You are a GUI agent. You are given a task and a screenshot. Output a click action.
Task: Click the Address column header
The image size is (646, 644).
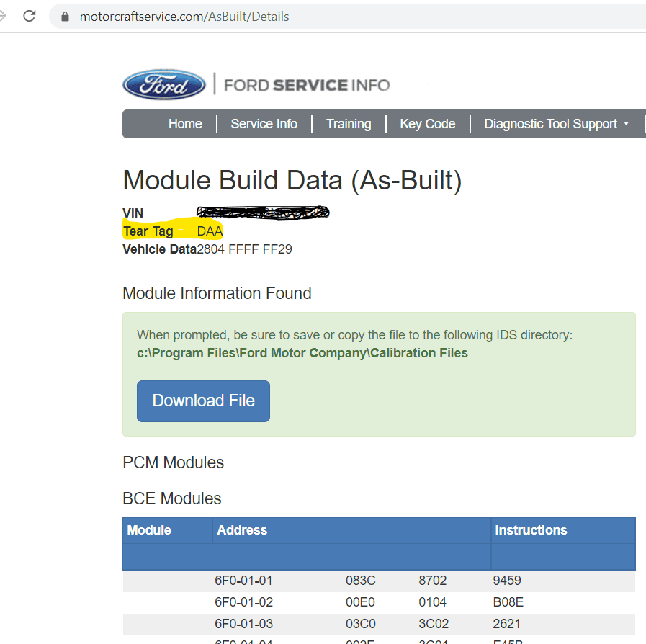tap(242, 530)
